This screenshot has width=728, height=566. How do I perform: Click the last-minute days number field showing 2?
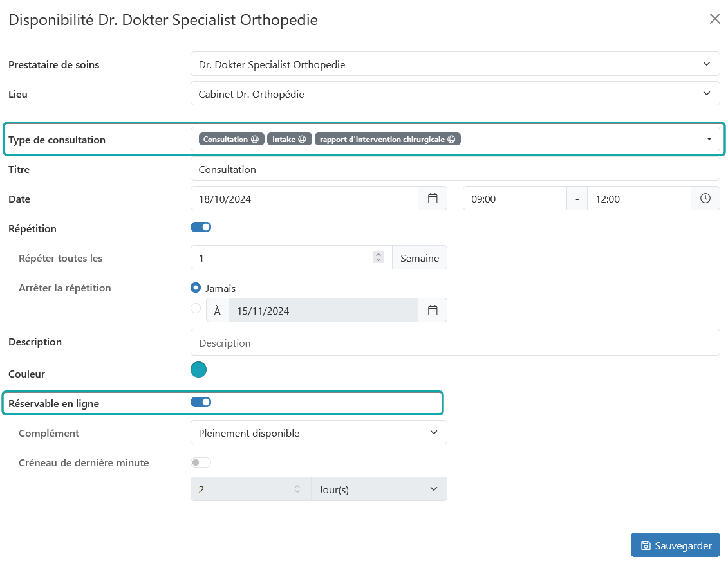coord(251,489)
